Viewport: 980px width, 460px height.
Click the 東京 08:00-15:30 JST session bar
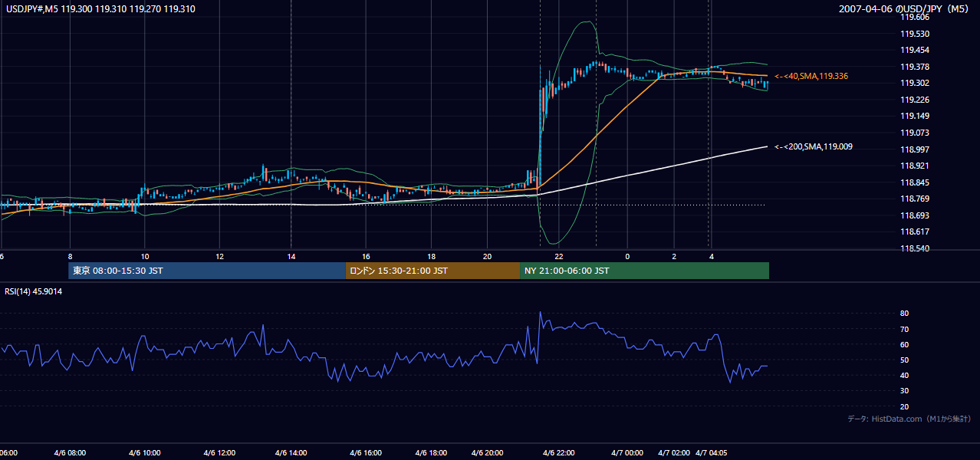point(207,271)
